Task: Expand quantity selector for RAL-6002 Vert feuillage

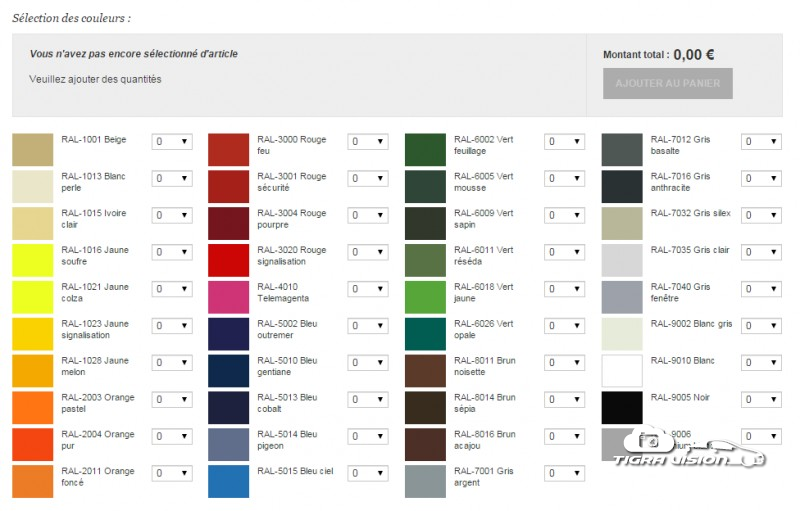Action: coord(565,142)
